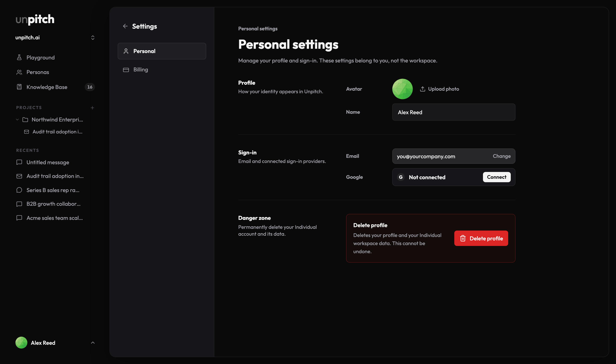Click the B2B growth collaboration chat icon
The width and height of the screenshot is (616, 364).
point(19,204)
